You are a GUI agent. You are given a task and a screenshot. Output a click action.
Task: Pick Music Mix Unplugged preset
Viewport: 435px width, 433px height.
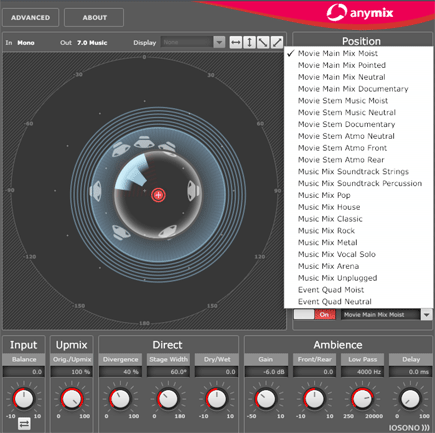pos(359,278)
